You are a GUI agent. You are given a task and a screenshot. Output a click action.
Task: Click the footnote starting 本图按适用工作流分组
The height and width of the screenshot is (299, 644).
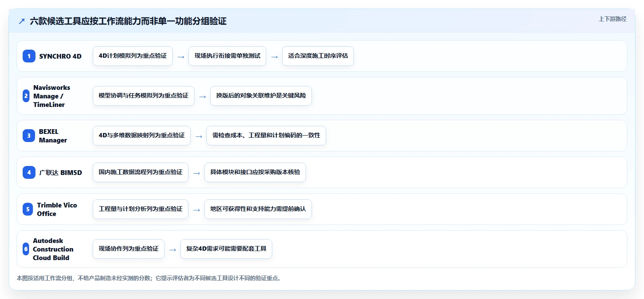149,278
